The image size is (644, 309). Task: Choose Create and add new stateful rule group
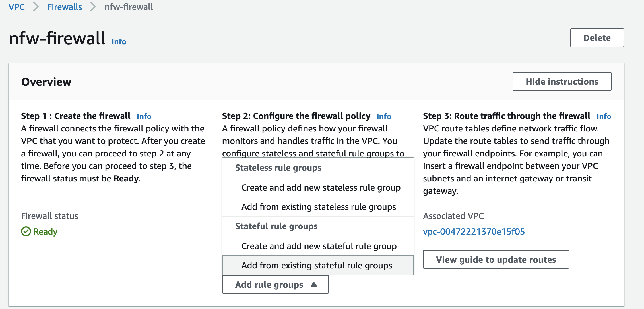pos(319,246)
